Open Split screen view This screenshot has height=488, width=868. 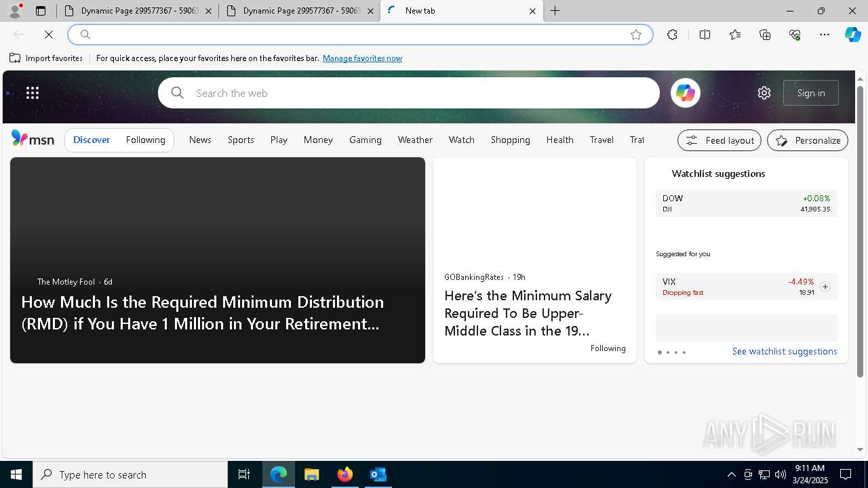pyautogui.click(x=705, y=35)
